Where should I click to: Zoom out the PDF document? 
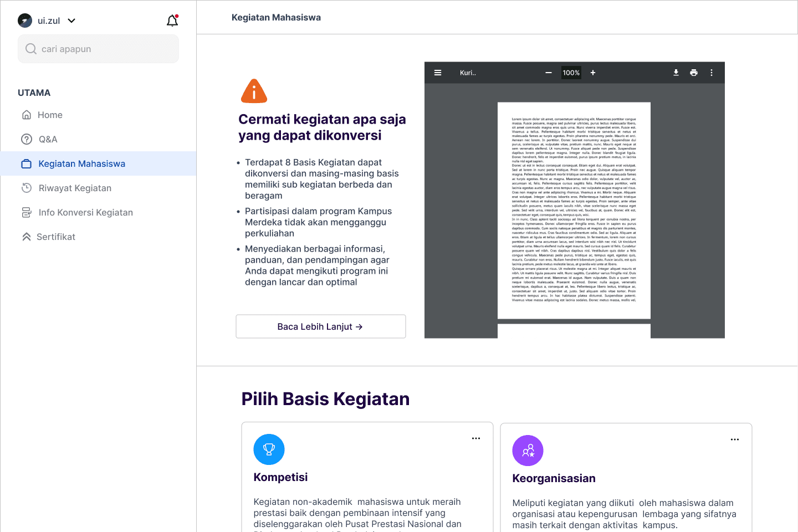[x=549, y=73]
